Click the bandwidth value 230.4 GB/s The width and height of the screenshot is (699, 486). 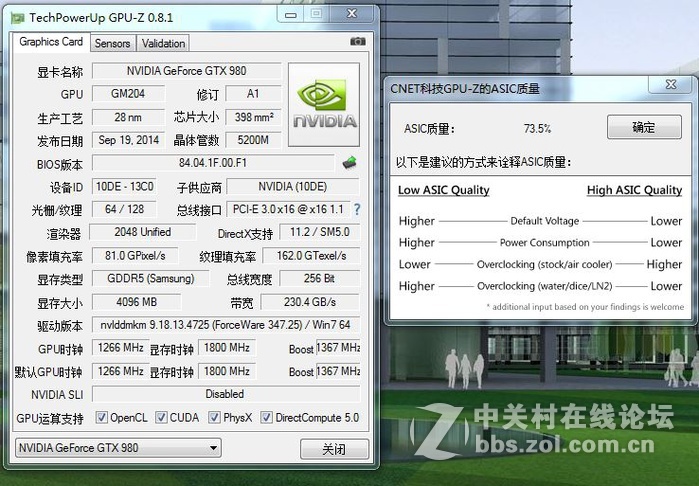pyautogui.click(x=310, y=302)
